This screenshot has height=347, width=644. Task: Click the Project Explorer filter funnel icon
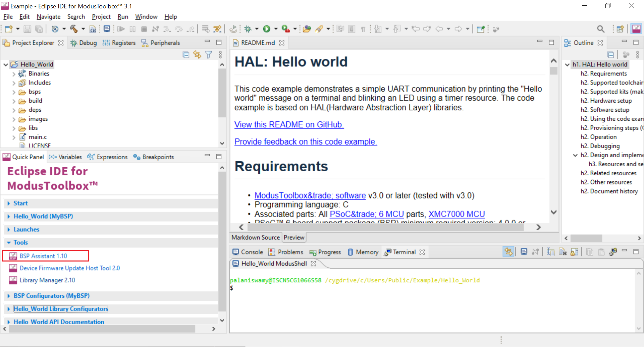pos(209,55)
